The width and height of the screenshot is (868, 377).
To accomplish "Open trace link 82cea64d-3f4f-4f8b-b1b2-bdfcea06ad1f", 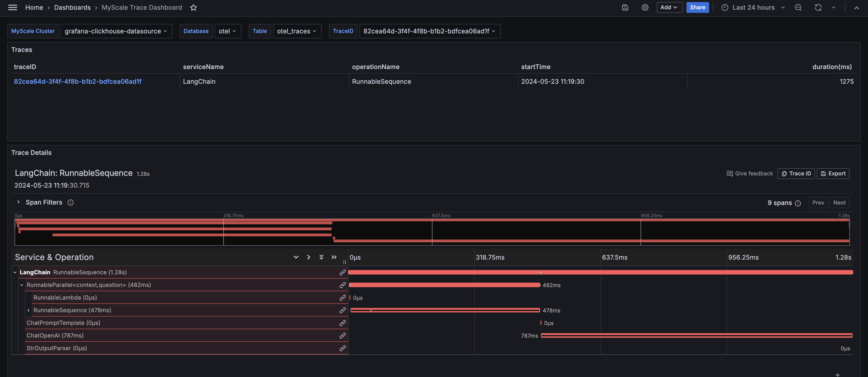I will click(78, 81).
